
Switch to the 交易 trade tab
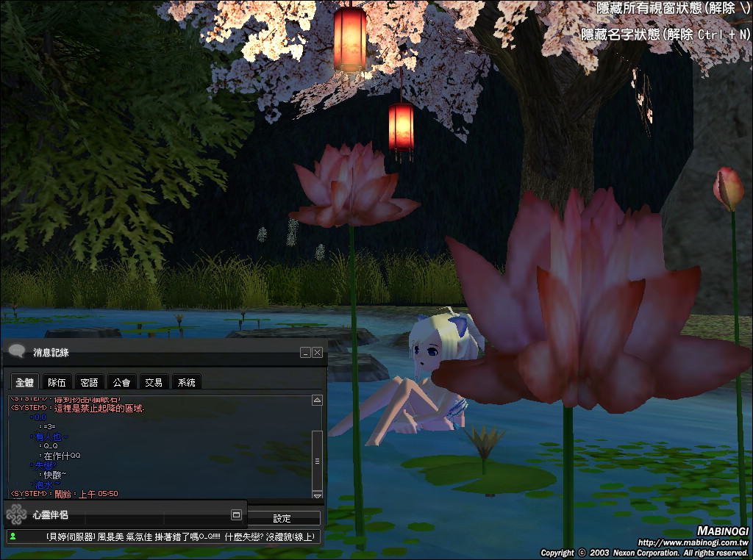click(x=154, y=382)
